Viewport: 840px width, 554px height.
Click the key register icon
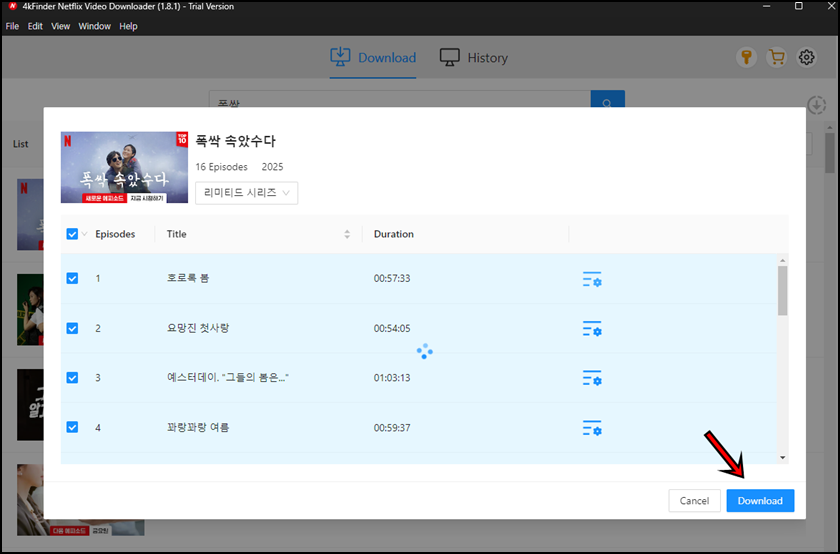(746, 57)
